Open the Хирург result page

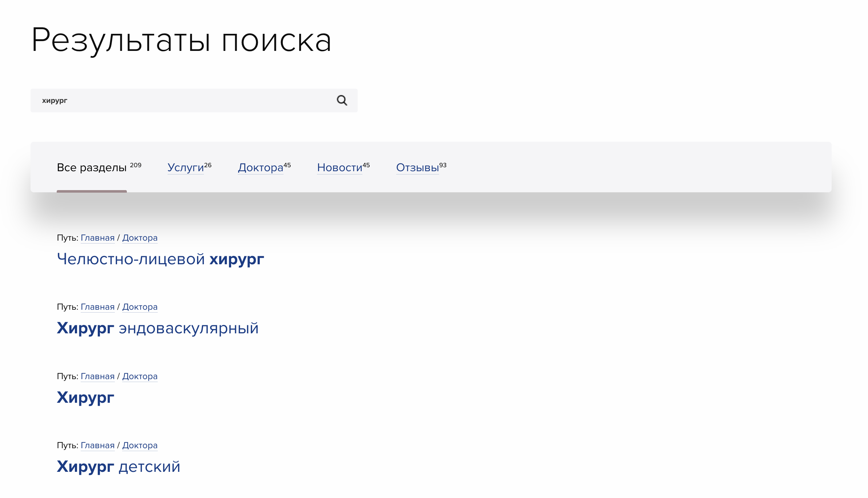85,398
